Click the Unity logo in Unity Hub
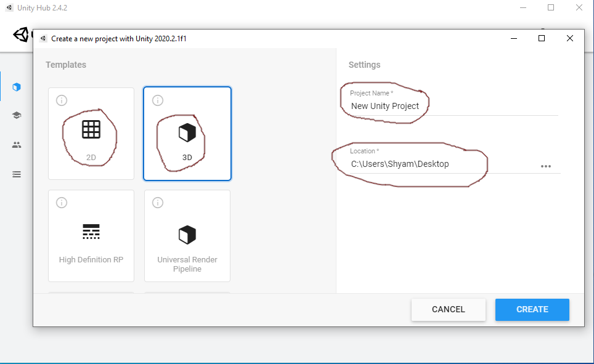594x364 pixels. [21, 35]
